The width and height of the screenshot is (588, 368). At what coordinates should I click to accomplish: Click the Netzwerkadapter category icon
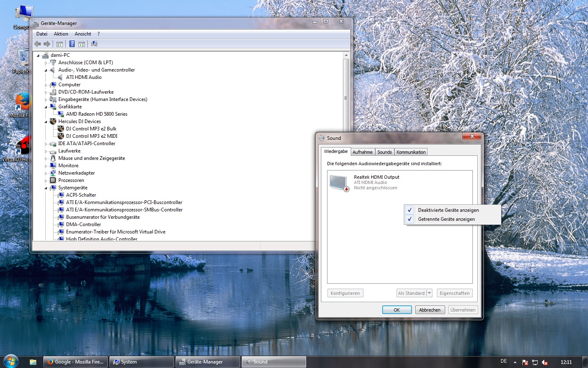pyautogui.click(x=53, y=173)
